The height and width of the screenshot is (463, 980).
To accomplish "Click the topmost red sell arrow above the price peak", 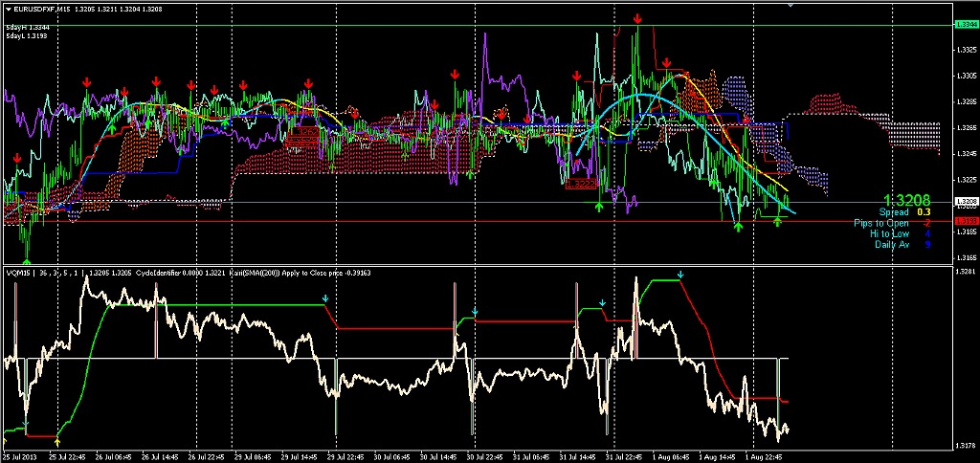I will tap(637, 18).
